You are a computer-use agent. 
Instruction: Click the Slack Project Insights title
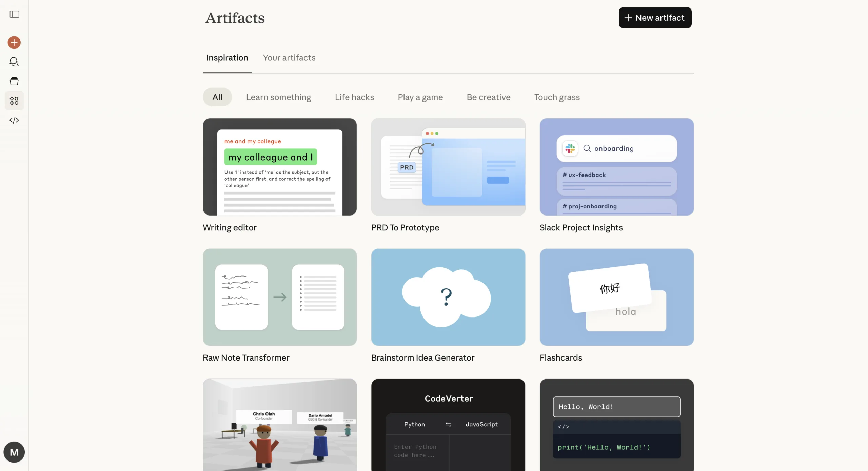(x=581, y=228)
